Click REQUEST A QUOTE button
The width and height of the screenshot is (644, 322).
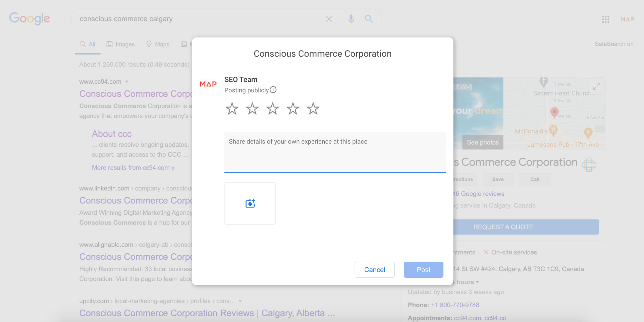click(526, 227)
